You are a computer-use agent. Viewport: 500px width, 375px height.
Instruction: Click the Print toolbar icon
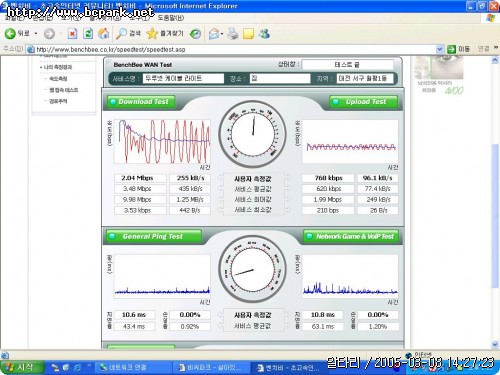[233, 34]
